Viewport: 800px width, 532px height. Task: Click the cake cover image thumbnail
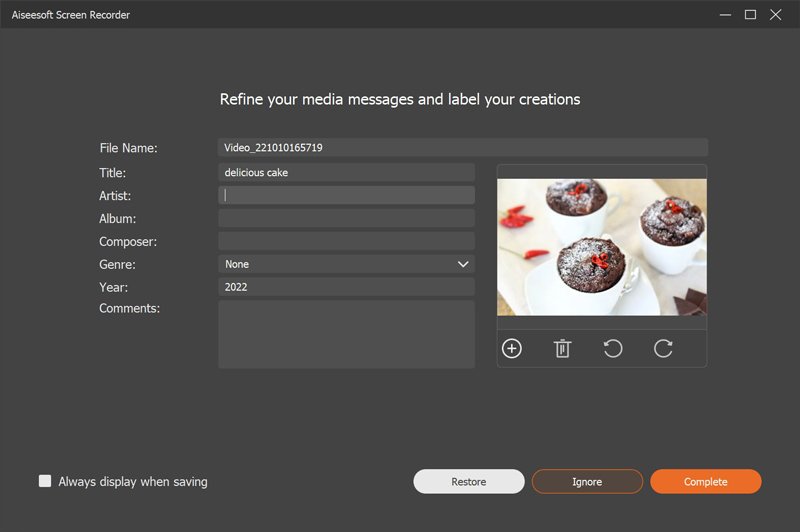point(602,247)
